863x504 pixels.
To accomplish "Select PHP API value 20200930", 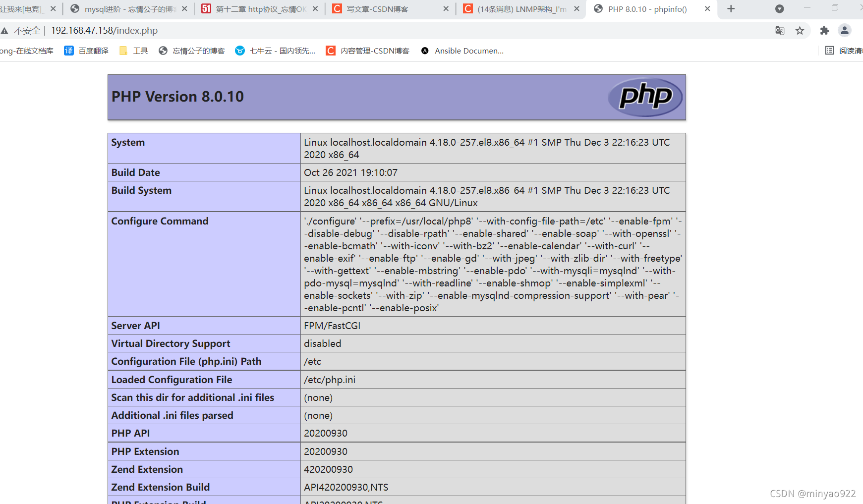I will point(326,433).
